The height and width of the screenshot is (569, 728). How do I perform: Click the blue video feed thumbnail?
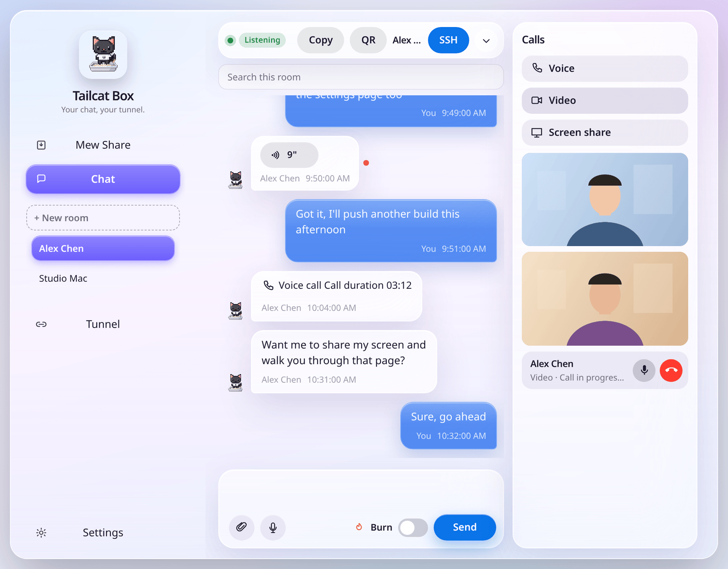coord(605,199)
